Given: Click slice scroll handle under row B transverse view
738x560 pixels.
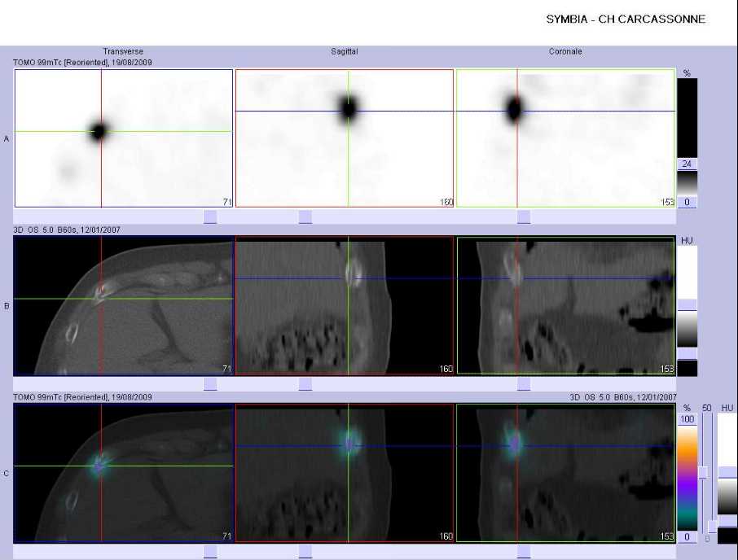Looking at the screenshot, I should click(210, 384).
